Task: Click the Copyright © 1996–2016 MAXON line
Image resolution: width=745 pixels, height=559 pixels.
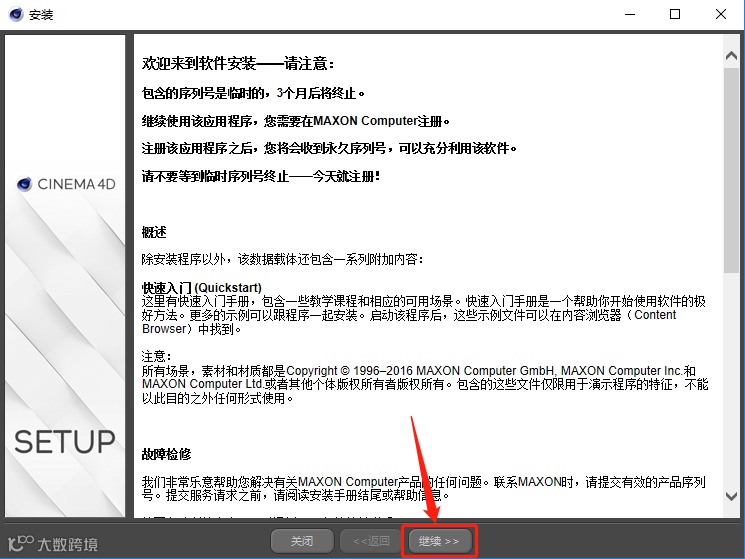Action: 419,370
